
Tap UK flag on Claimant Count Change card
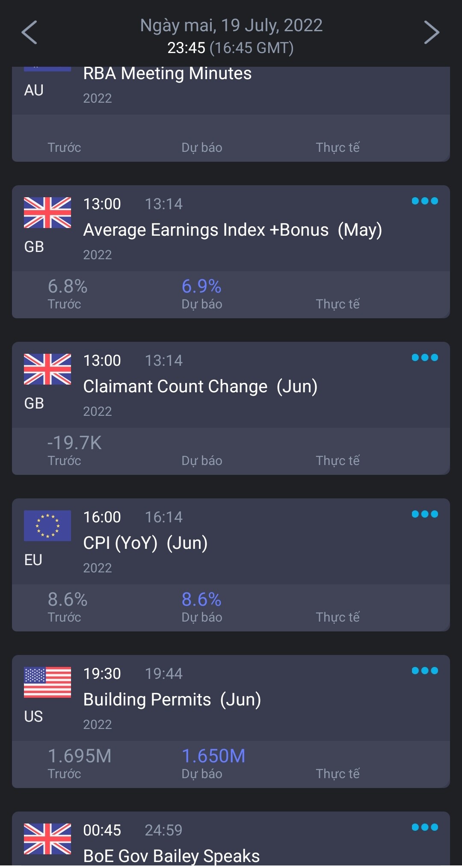click(x=47, y=369)
